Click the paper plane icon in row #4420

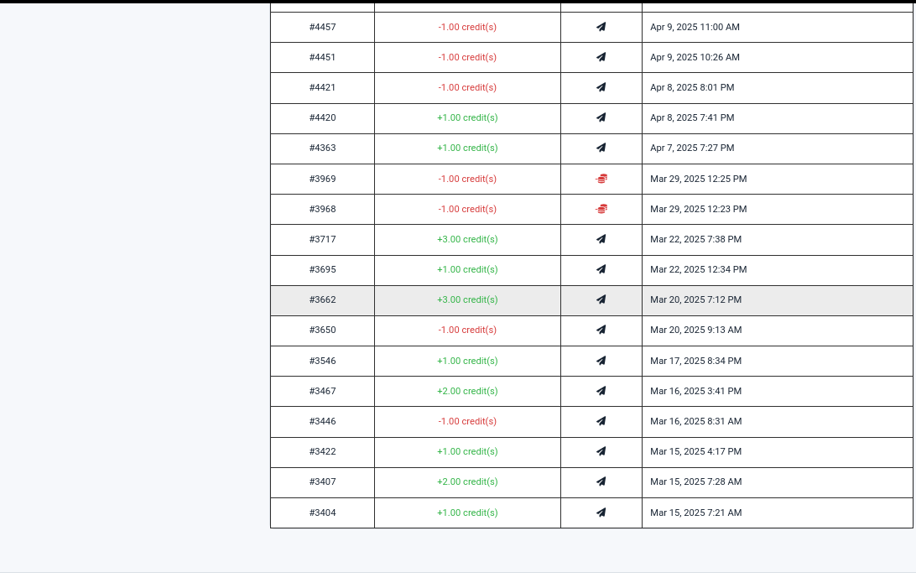coord(601,117)
